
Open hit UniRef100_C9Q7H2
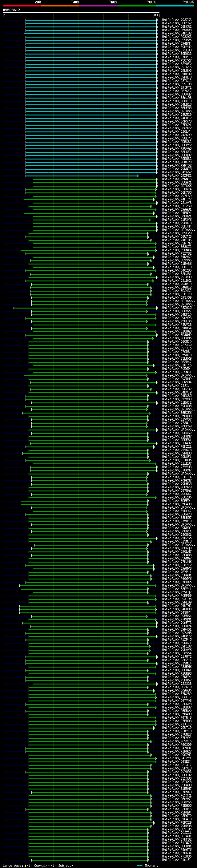click(177, 755)
